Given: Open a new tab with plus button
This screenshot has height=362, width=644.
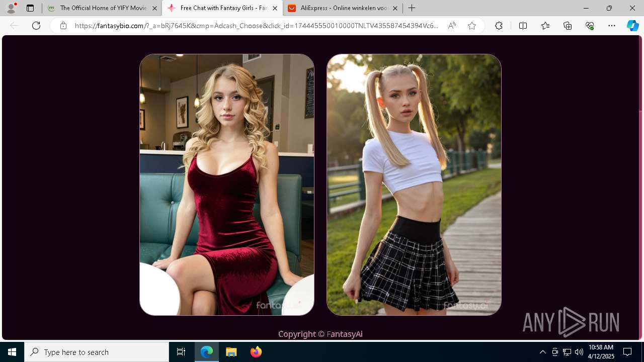Looking at the screenshot, I should pyautogui.click(x=412, y=8).
